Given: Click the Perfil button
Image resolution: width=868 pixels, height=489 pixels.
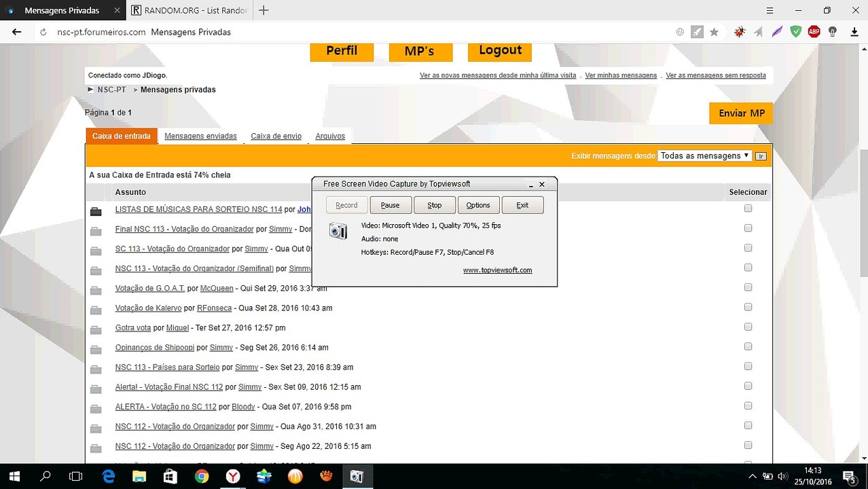Looking at the screenshot, I should coord(342,51).
